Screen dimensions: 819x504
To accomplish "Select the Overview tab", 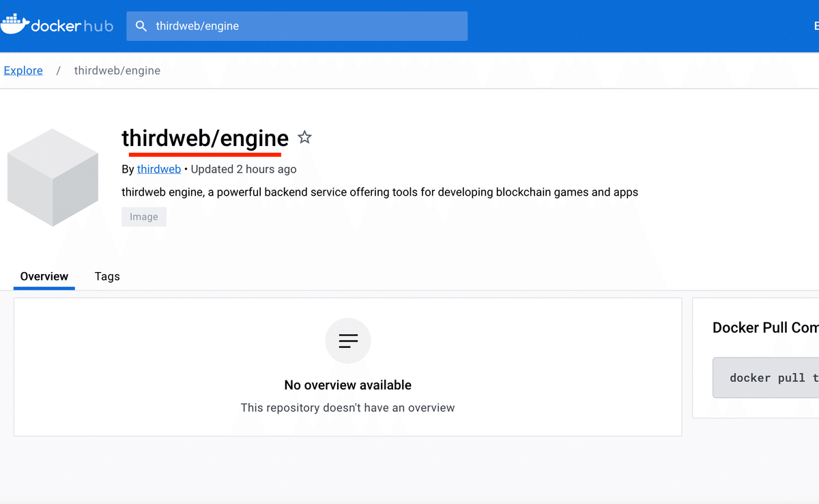I will click(x=44, y=276).
